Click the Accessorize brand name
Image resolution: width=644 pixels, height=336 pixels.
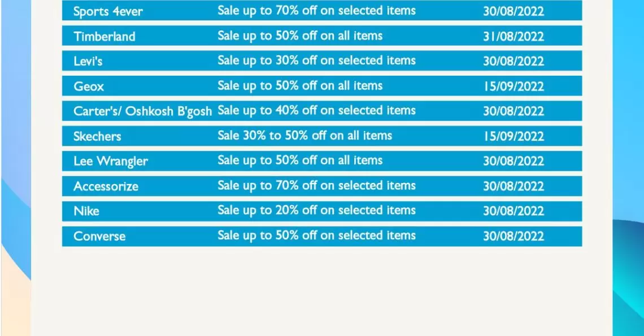click(106, 186)
